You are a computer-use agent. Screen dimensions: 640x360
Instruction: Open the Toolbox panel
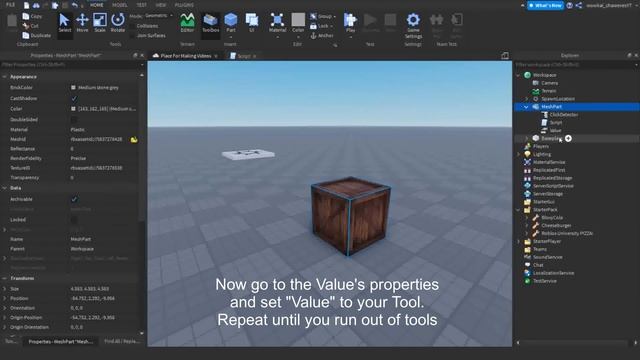click(211, 23)
